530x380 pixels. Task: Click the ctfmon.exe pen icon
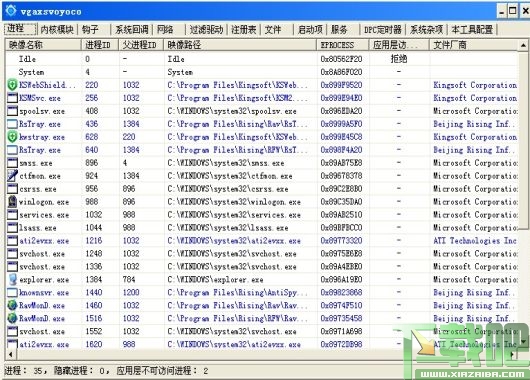coord(12,176)
